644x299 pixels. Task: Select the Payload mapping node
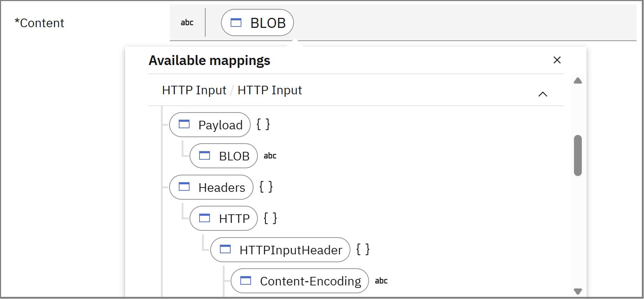click(210, 125)
